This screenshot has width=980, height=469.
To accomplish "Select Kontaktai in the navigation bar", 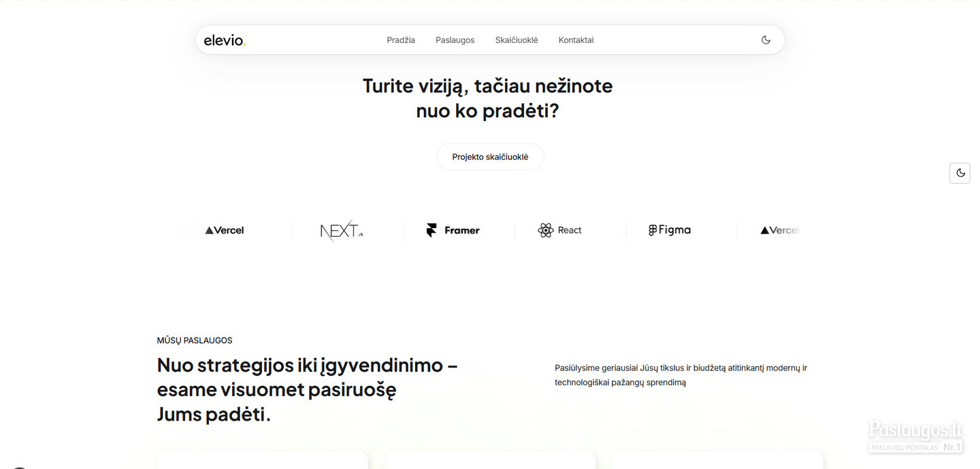I will pos(576,40).
